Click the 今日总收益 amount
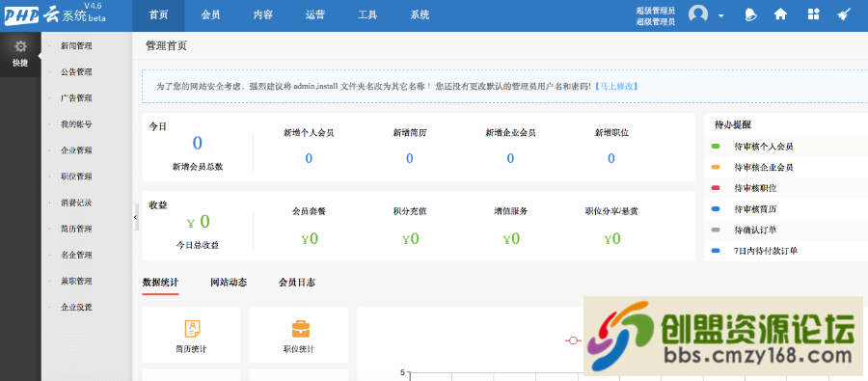 point(198,222)
